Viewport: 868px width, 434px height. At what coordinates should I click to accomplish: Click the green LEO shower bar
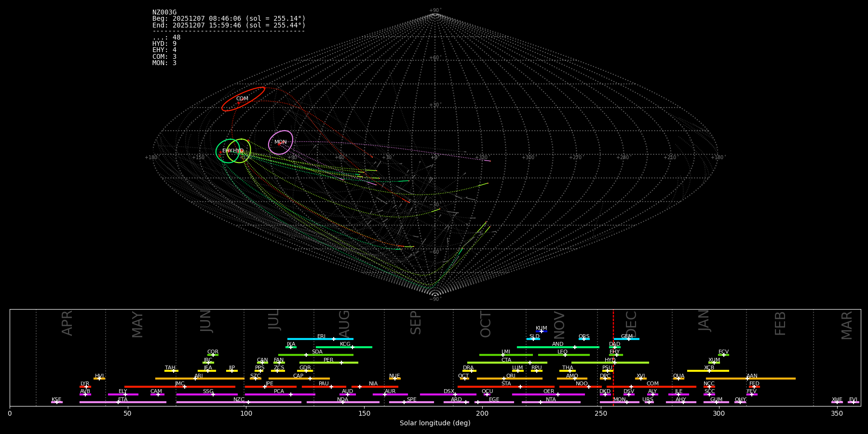click(x=564, y=355)
